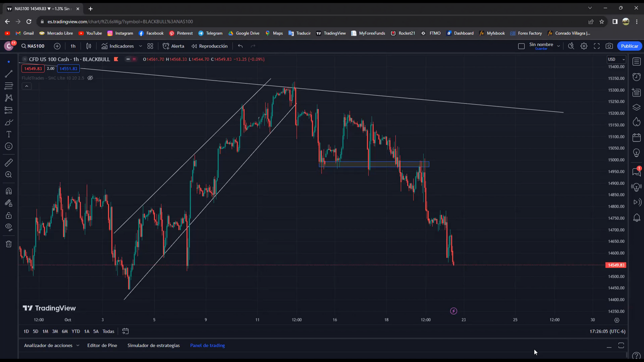Collapse the indicator legend chevron
Image resolution: width=644 pixels, height=362 pixels.
(27, 86)
